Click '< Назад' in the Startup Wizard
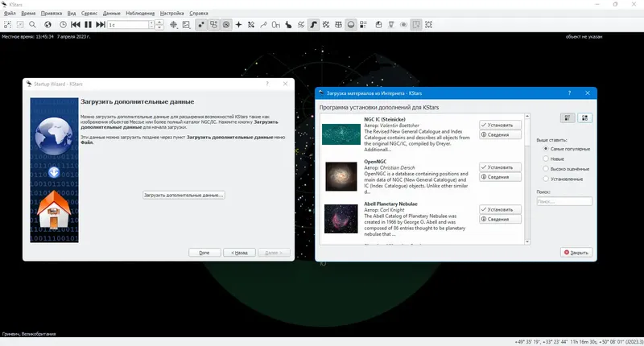This screenshot has width=644, height=346. (x=239, y=253)
